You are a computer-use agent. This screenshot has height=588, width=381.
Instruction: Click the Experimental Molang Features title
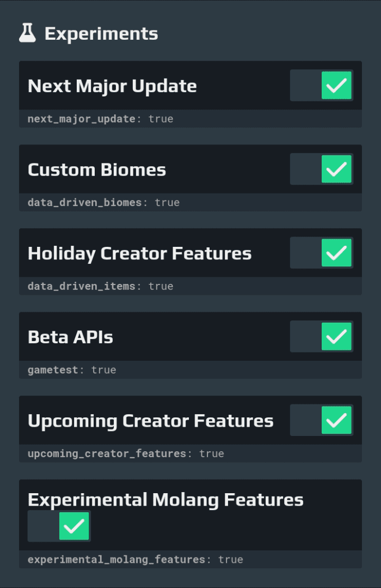(165, 500)
